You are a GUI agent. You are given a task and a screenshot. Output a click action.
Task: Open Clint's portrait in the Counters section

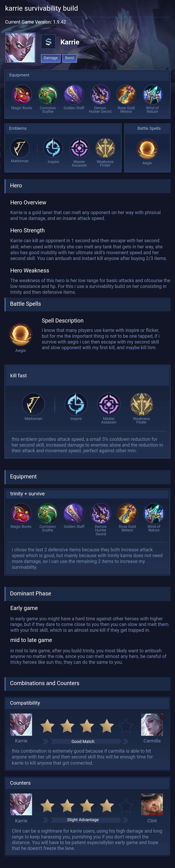[152, 804]
